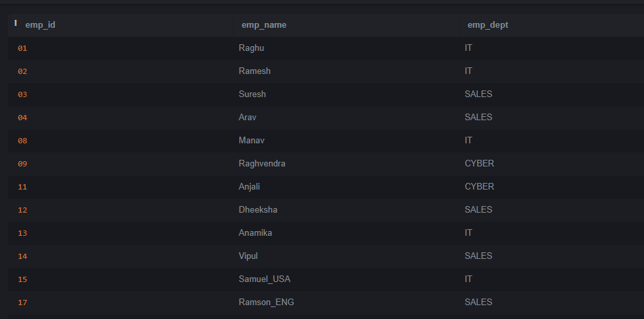This screenshot has width=644, height=319.
Task: Click the name cell Manav
Action: [x=251, y=141]
